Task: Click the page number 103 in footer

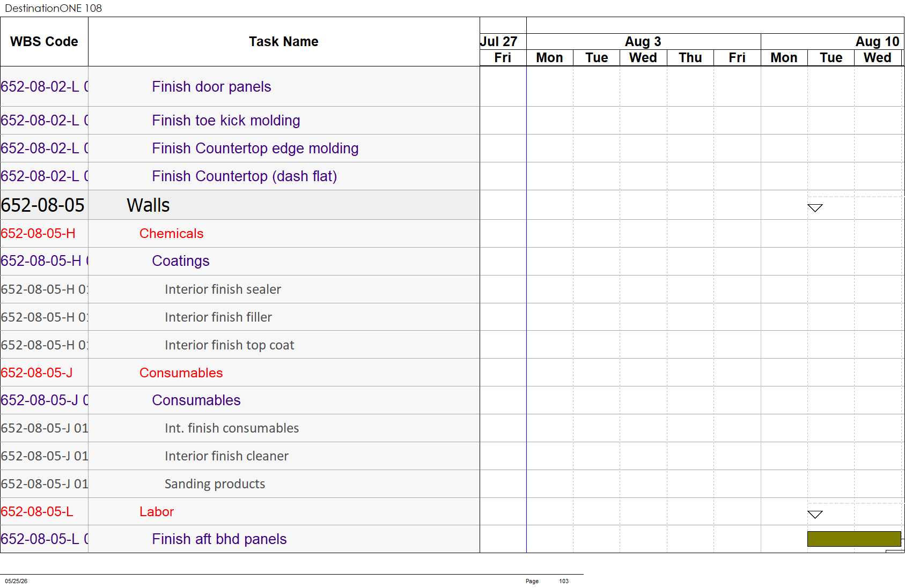Action: (564, 581)
